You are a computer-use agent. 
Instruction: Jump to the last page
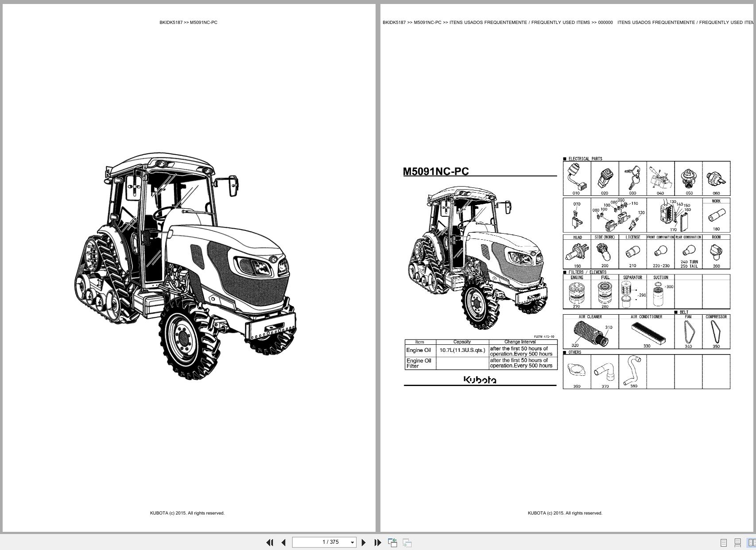(378, 542)
